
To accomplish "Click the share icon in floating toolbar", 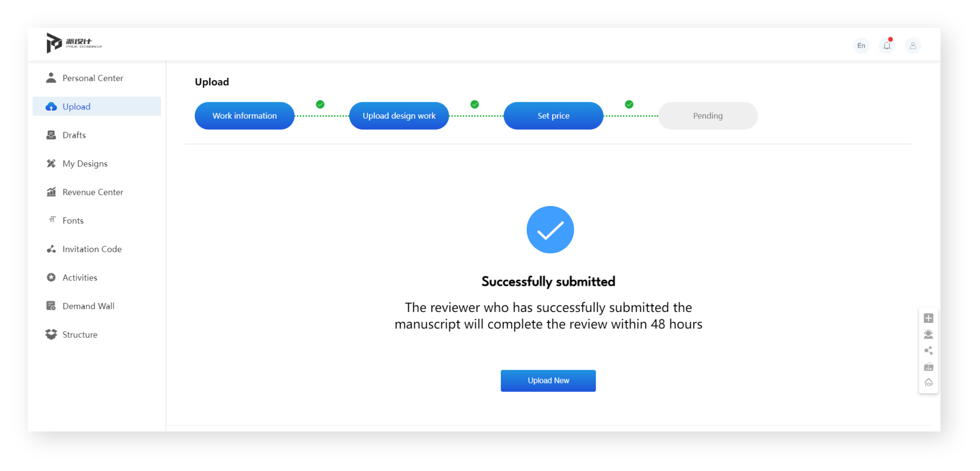I will point(928,351).
